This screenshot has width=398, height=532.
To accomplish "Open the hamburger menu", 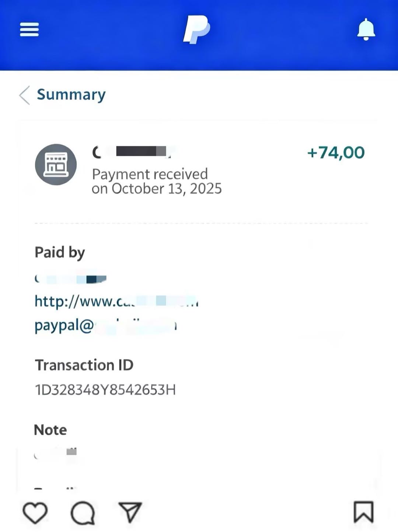I will pos(29,30).
